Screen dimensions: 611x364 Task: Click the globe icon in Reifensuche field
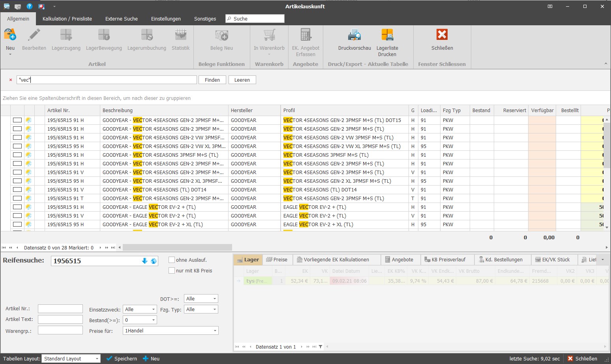coord(154,261)
